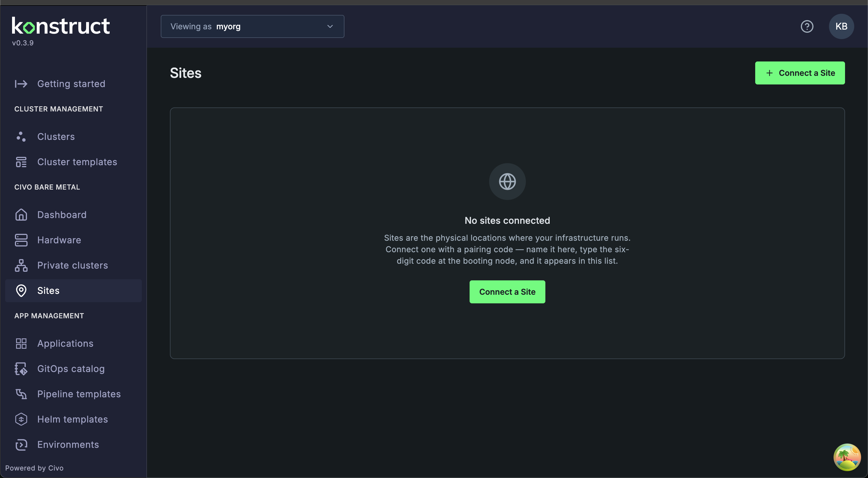This screenshot has width=868, height=478.
Task: Click the APP MANAGEMENT section header
Action: click(x=49, y=316)
